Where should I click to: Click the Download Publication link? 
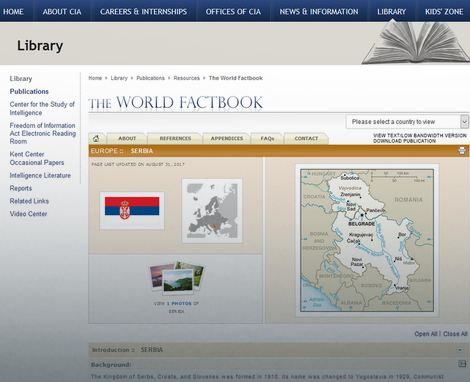[404, 141]
